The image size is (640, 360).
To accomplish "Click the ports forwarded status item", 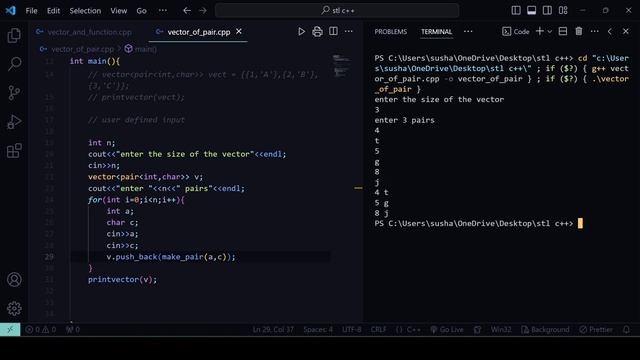I will 72,329.
